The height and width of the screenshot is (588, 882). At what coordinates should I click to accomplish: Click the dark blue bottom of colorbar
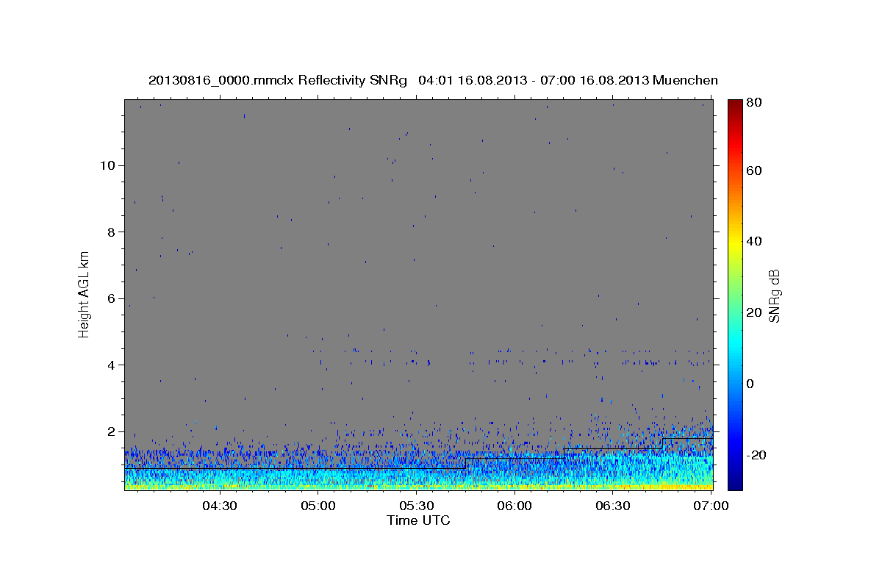point(735,481)
